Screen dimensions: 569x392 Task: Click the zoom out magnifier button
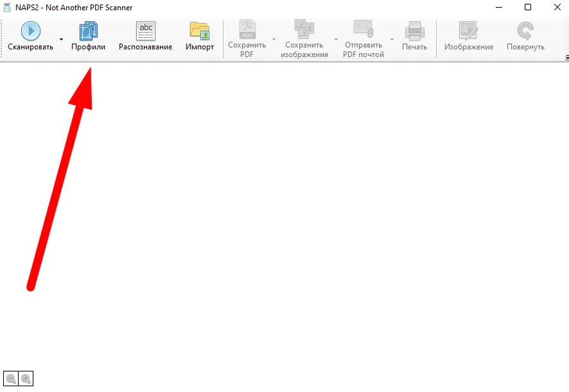coord(11,379)
